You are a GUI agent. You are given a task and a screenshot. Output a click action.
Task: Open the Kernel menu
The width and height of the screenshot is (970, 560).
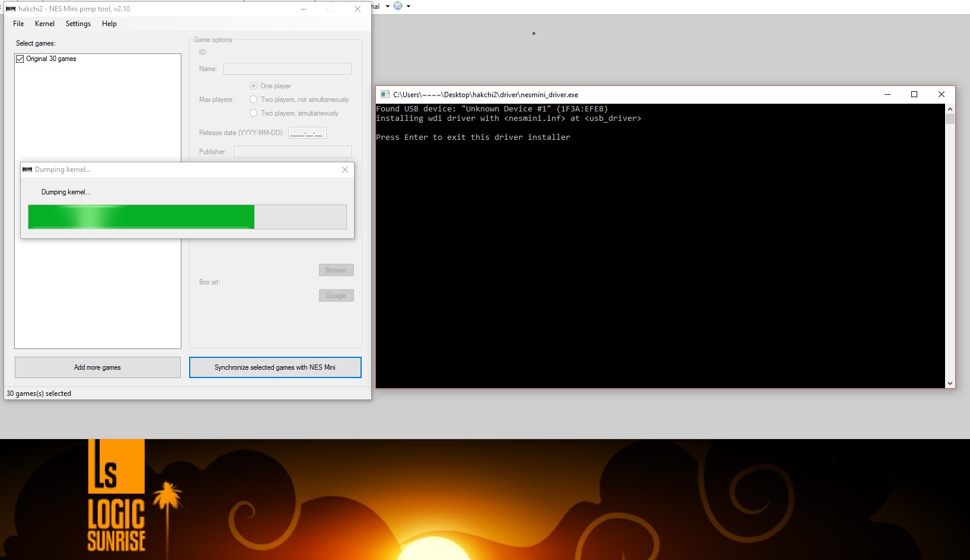click(44, 24)
